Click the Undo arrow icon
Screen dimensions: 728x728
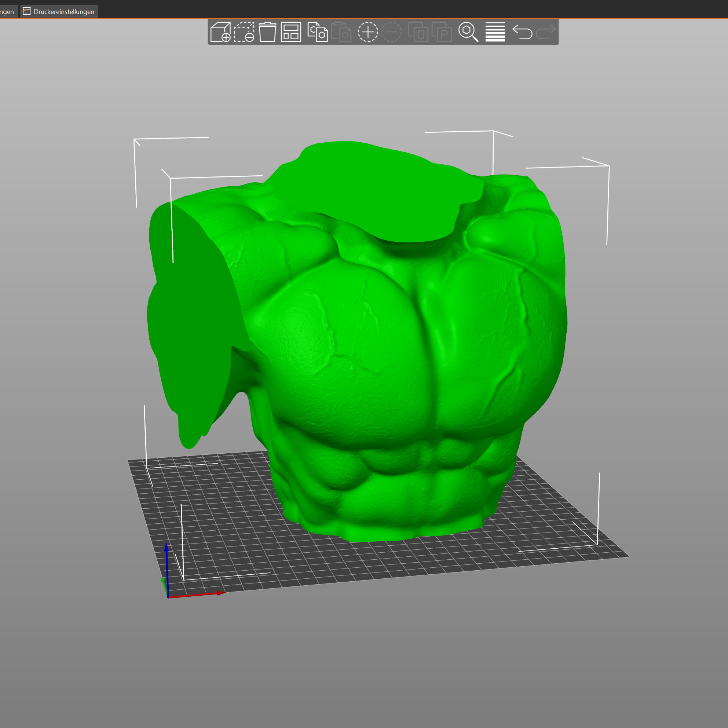pos(522,32)
